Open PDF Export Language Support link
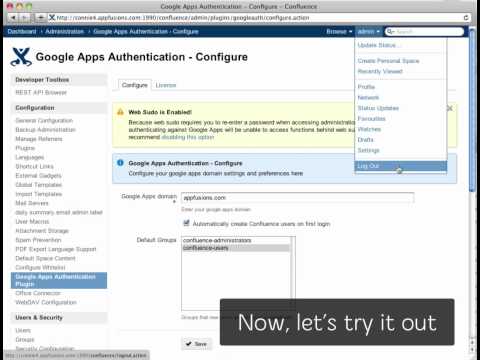The height and width of the screenshot is (360, 480). click(56, 249)
